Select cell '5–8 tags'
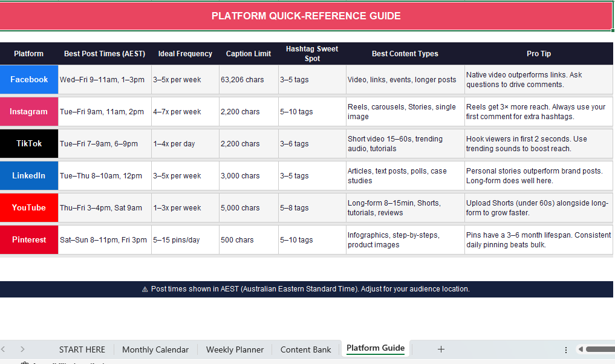This screenshot has height=364, width=615. point(312,208)
